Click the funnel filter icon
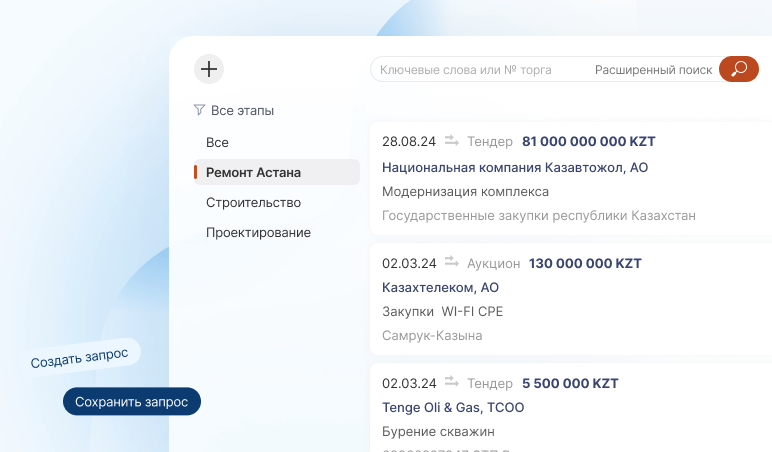The image size is (772, 452). click(x=199, y=110)
